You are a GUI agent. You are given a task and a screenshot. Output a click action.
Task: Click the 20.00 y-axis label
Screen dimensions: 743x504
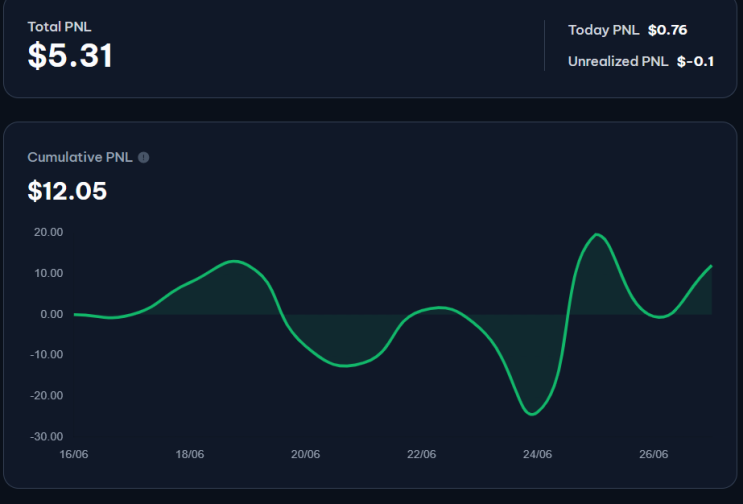[x=48, y=232]
